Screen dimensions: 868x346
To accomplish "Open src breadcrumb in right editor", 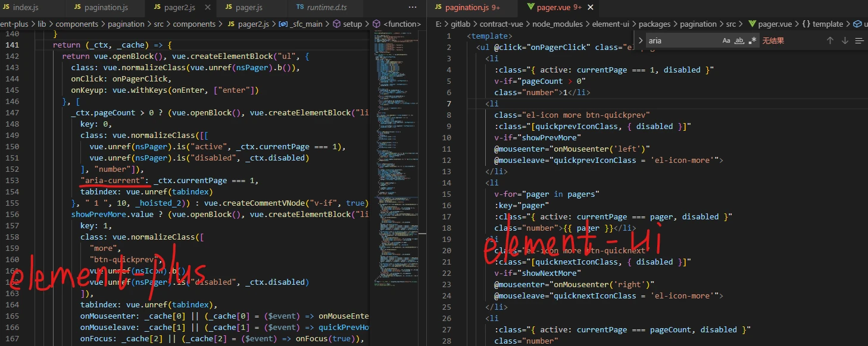I will tap(731, 24).
